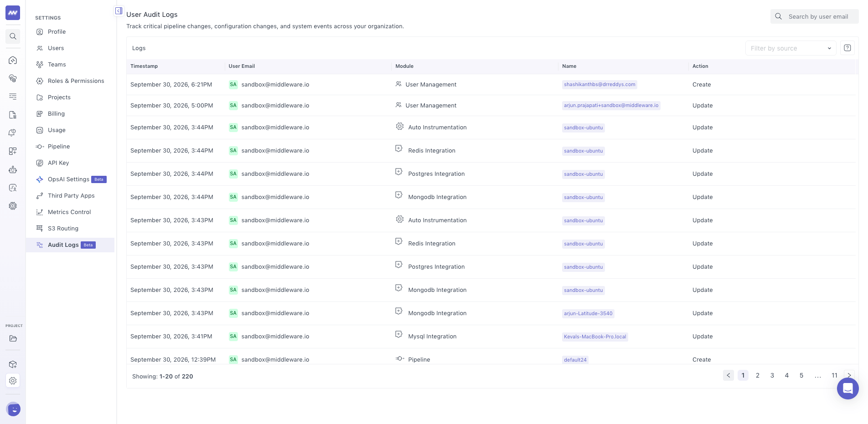Collapse the settings sidebar panel
Screen dimensions: 868x424
pos(119,11)
